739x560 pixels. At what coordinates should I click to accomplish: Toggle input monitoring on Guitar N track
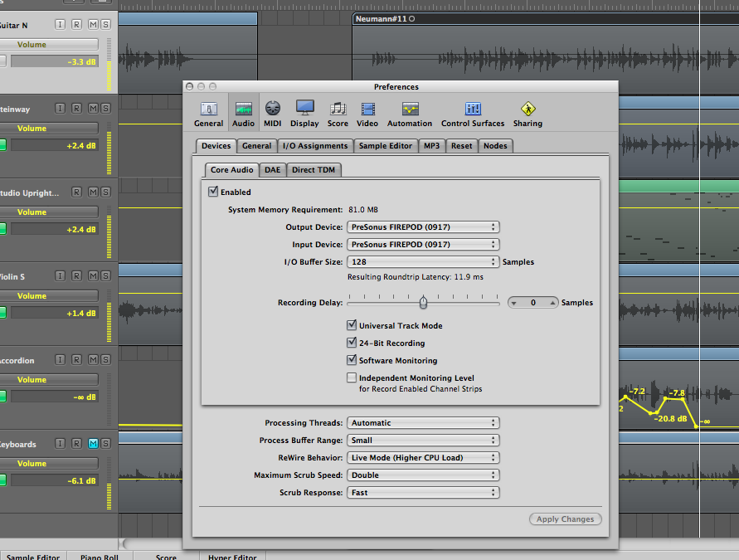(x=60, y=25)
